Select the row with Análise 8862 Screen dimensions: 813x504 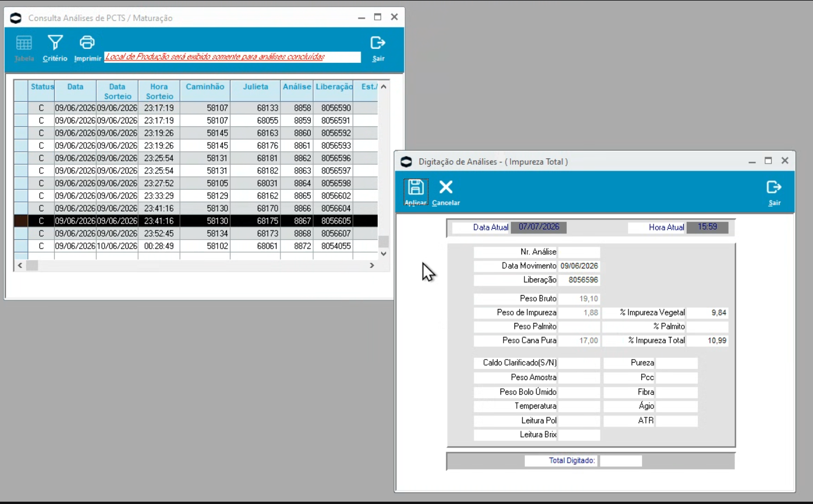(x=196, y=158)
